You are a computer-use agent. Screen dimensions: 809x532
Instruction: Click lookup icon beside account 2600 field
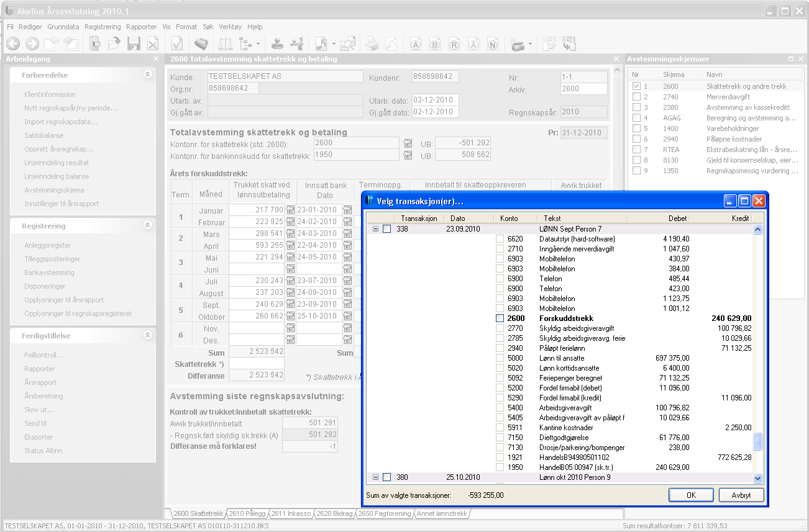[x=408, y=143]
